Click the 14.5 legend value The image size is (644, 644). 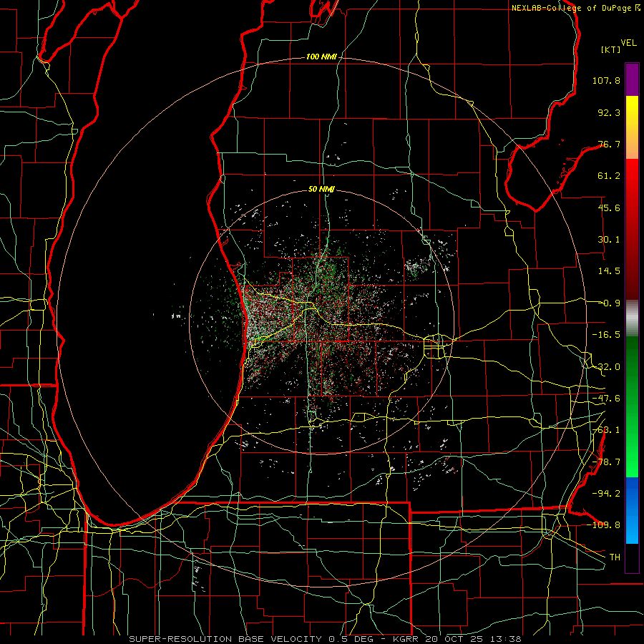coord(609,271)
